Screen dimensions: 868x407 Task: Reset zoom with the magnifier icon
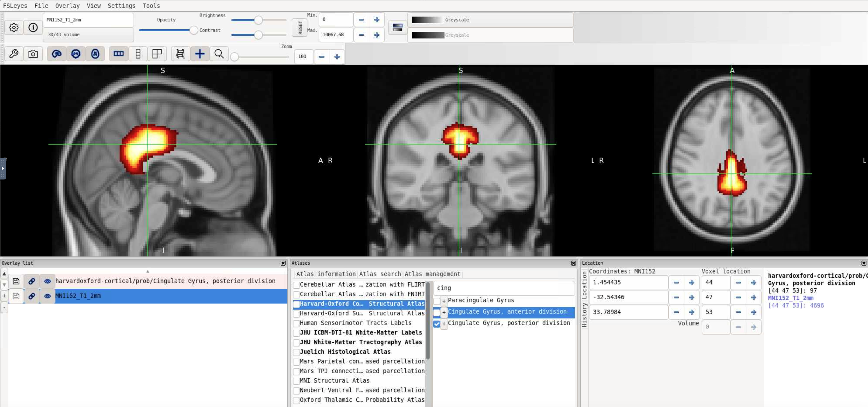[x=219, y=54]
